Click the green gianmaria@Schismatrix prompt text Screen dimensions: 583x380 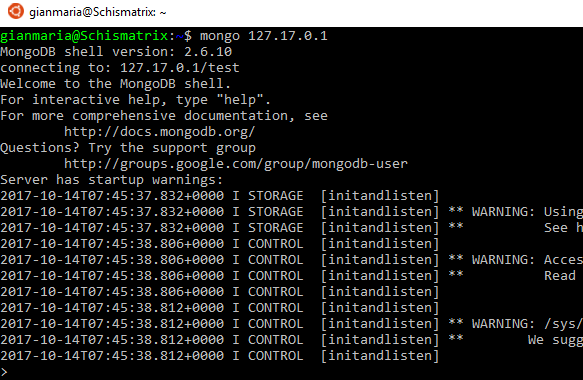[84, 36]
